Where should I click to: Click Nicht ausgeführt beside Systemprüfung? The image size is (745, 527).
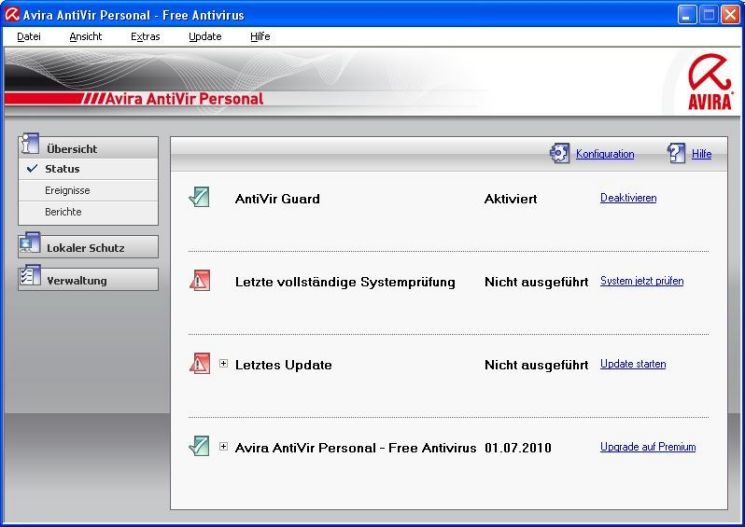coord(536,282)
